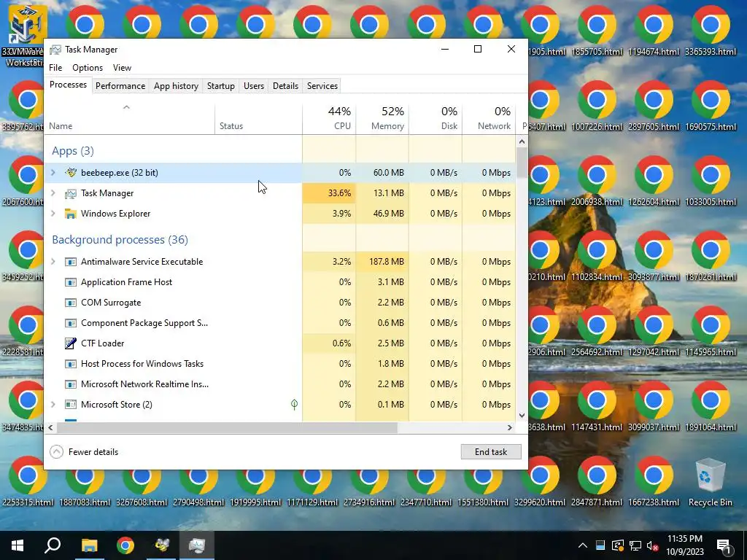Open the Options menu
This screenshot has width=747, height=560.
(x=88, y=68)
